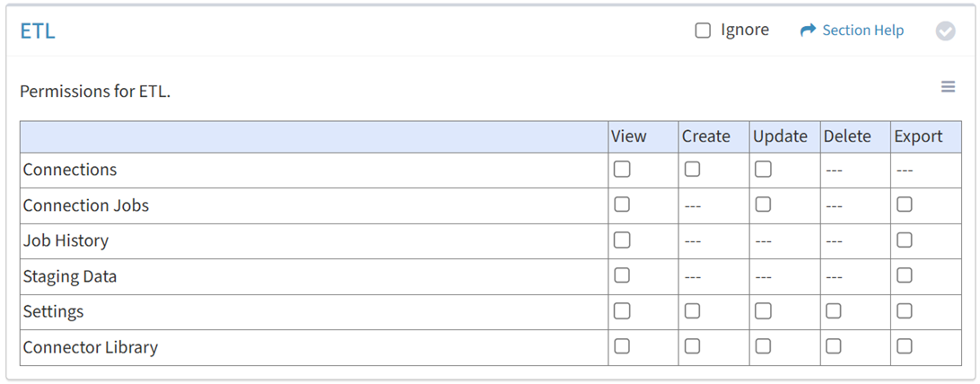The height and width of the screenshot is (384, 980).
Task: Check Delete permission for Settings
Action: (834, 311)
